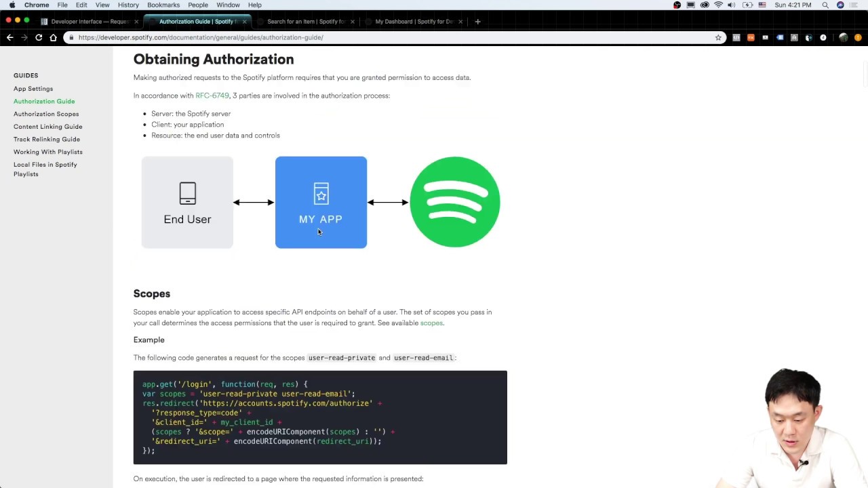The height and width of the screenshot is (488, 868).
Task: Click the orange extension icon in toolbar
Action: coord(751,37)
